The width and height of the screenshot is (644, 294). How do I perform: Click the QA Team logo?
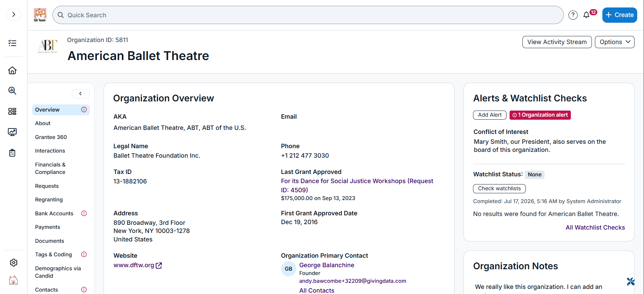click(x=40, y=15)
